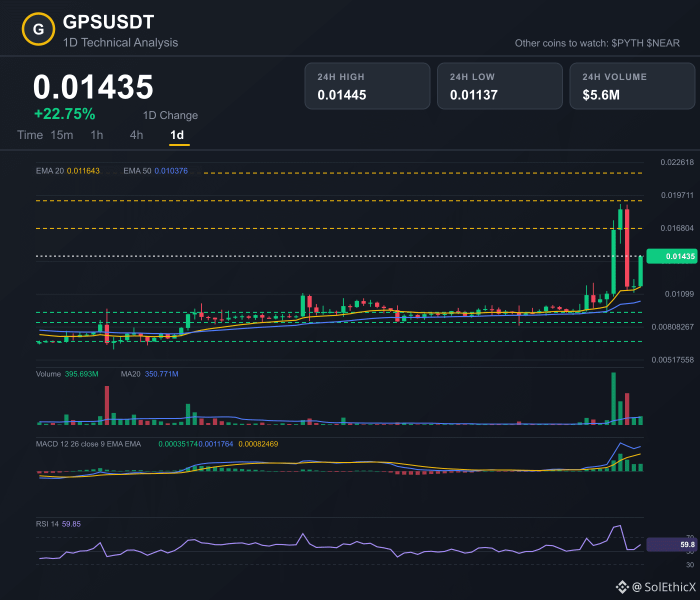
Task: Click the 24H LOW stat card
Action: pos(500,86)
